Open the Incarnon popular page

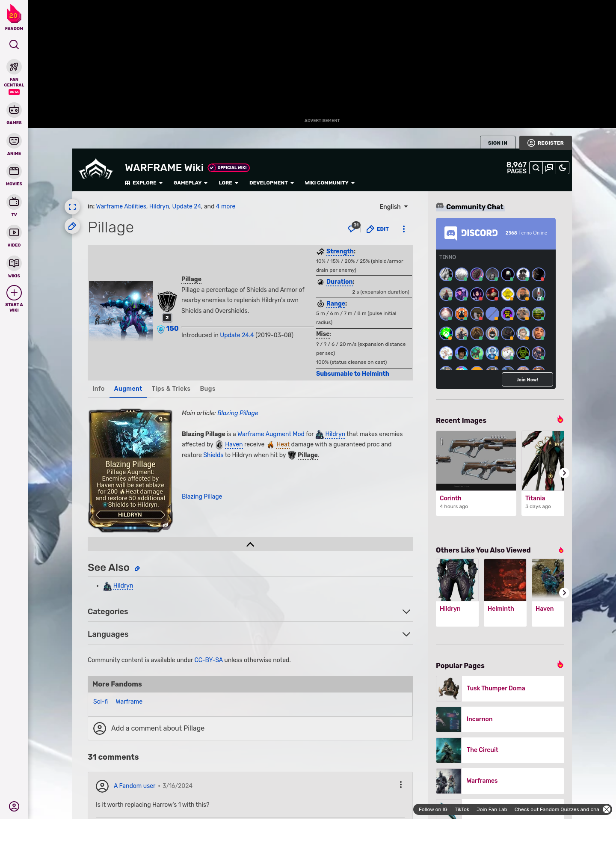[x=500, y=719]
